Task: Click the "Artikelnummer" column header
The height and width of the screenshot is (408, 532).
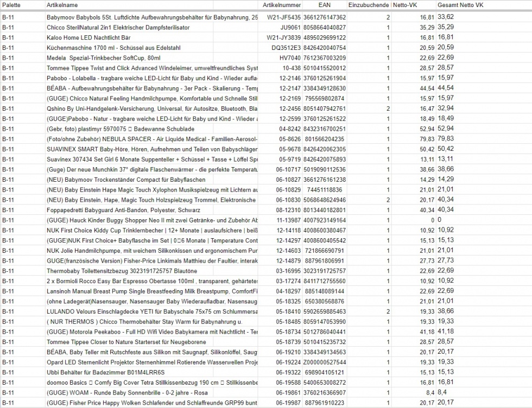Action: point(282,5)
